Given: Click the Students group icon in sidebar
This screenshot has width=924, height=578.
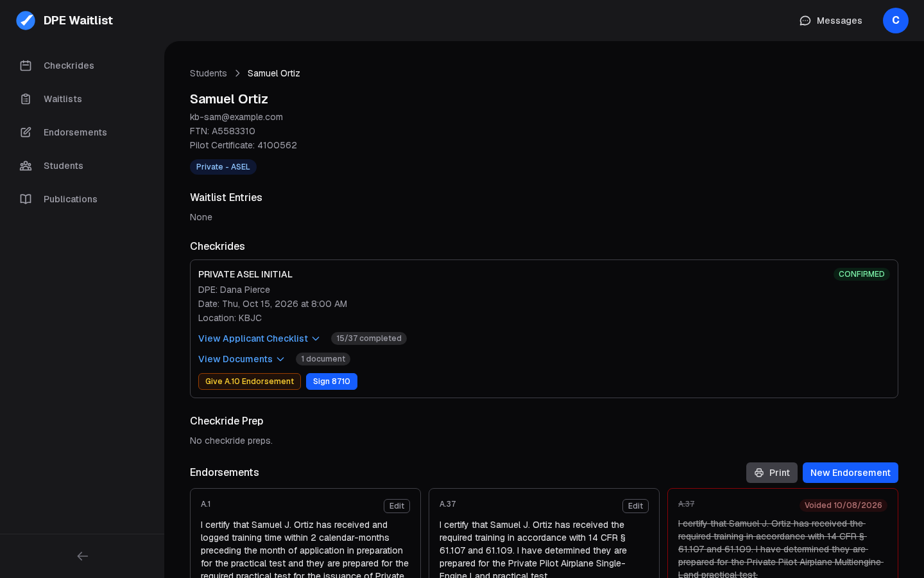Looking at the screenshot, I should click(26, 166).
